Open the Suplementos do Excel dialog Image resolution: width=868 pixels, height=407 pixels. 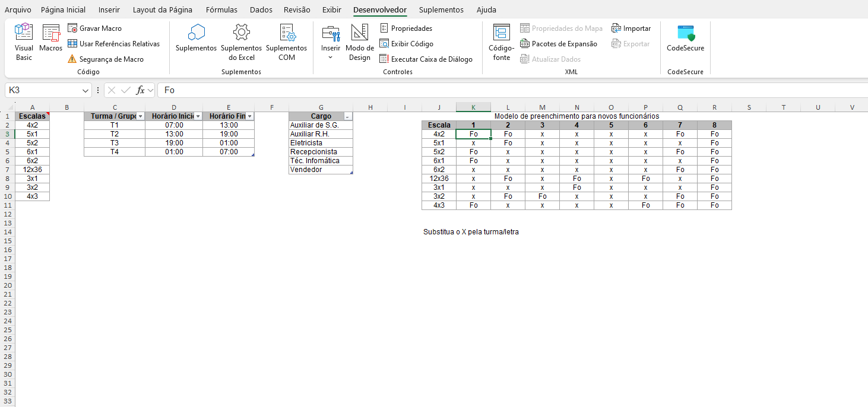tap(241, 42)
